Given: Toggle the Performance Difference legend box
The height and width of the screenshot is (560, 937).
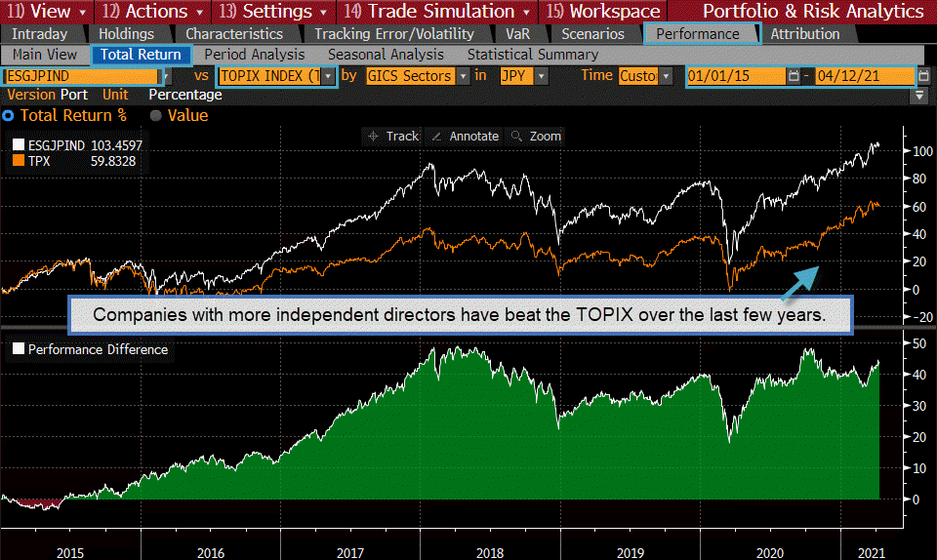Looking at the screenshot, I should pyautogui.click(x=19, y=348).
